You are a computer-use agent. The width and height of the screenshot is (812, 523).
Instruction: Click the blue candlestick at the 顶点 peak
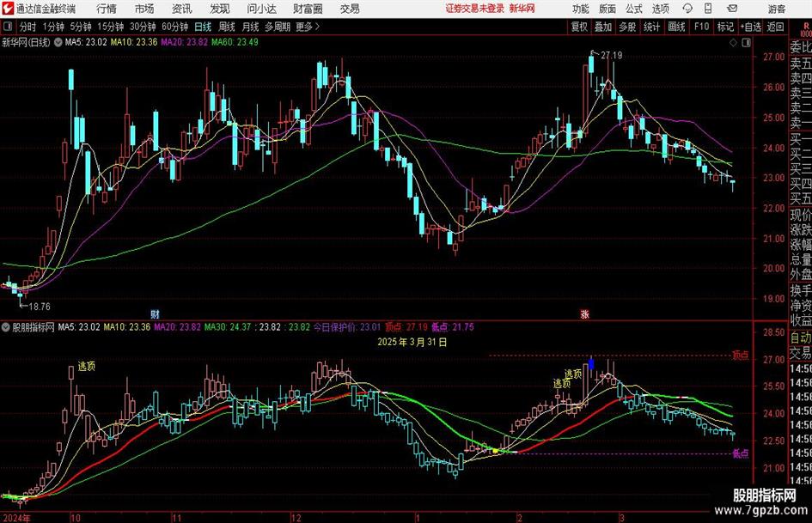tap(591, 364)
